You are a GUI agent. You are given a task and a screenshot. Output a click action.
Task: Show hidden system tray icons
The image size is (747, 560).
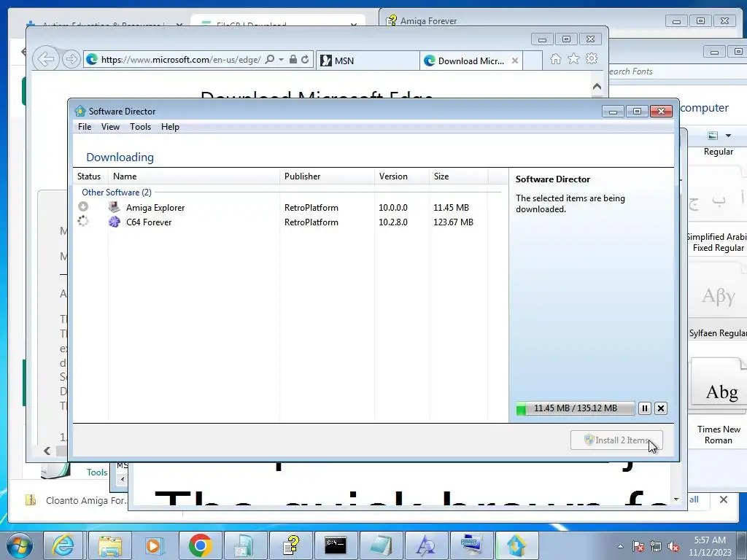[x=620, y=546]
